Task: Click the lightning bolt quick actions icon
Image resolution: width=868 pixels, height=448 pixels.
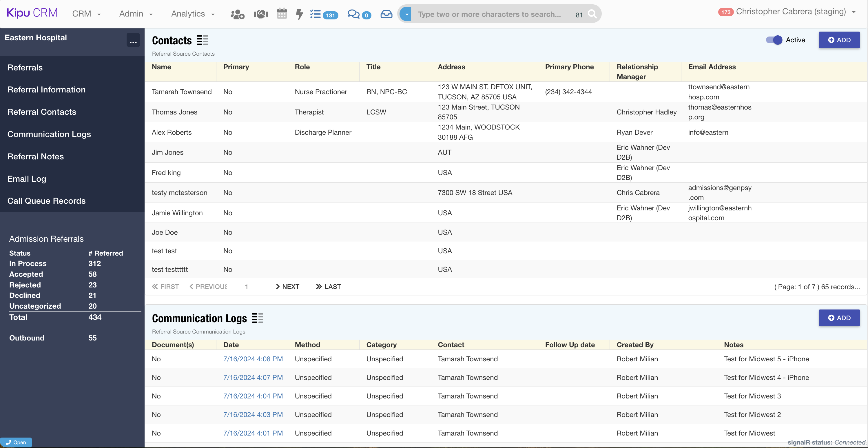Action: click(299, 14)
